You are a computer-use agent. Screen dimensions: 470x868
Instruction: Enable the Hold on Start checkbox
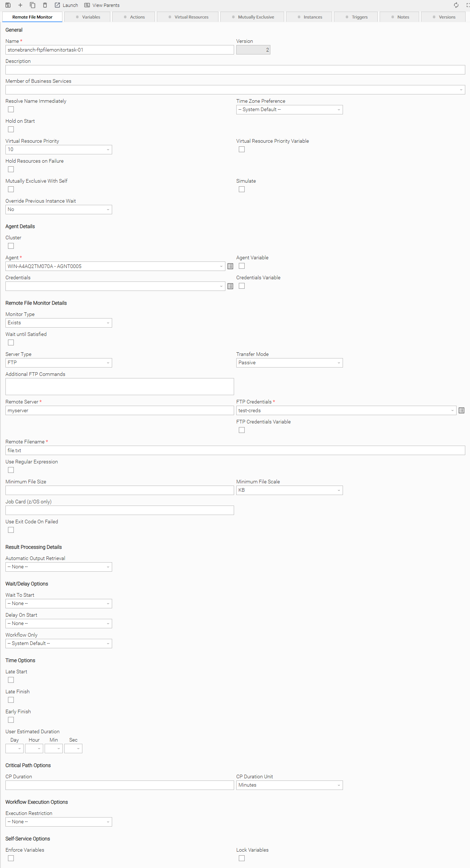tap(11, 129)
